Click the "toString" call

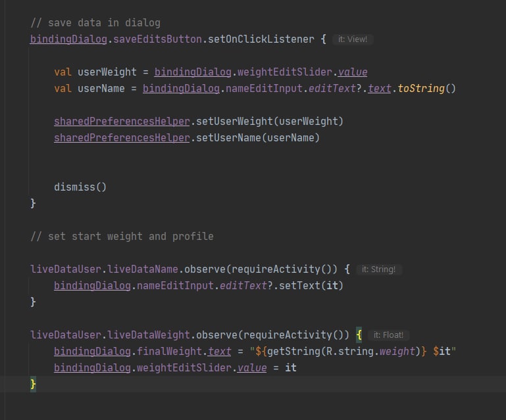(420, 88)
